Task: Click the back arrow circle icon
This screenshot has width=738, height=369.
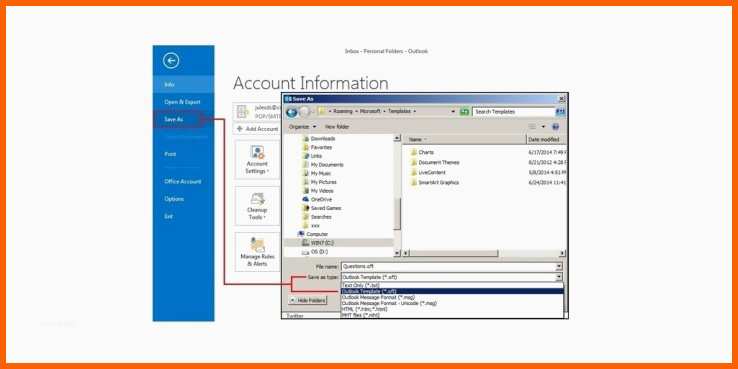Action: tap(171, 60)
